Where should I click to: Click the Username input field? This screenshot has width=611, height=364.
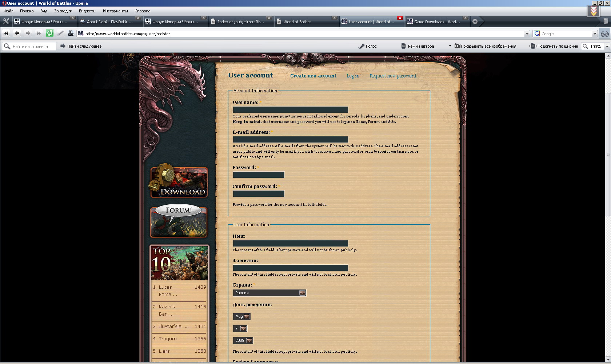click(290, 109)
